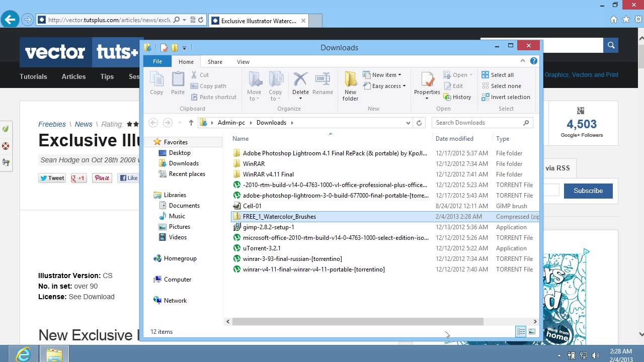Open Videos library in navigation pane
The width and height of the screenshot is (644, 362).
pyautogui.click(x=173, y=237)
